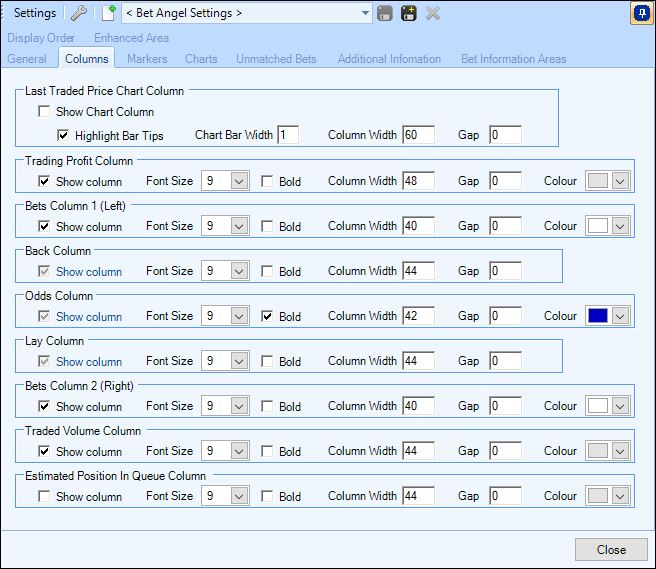Click the grey delete profile X icon
This screenshot has height=569, width=656.
(x=433, y=13)
